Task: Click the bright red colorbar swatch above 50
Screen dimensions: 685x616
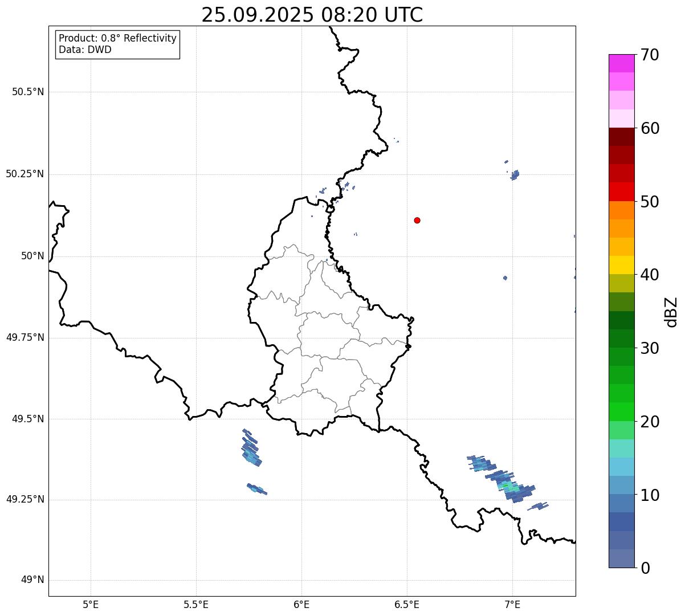Action: pos(621,191)
